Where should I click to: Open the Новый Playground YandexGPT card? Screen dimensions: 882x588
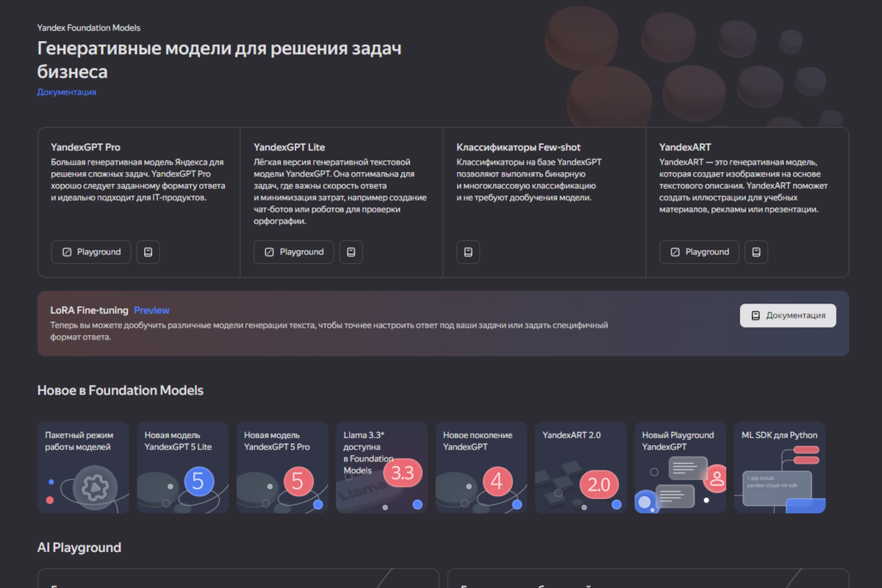(680, 467)
